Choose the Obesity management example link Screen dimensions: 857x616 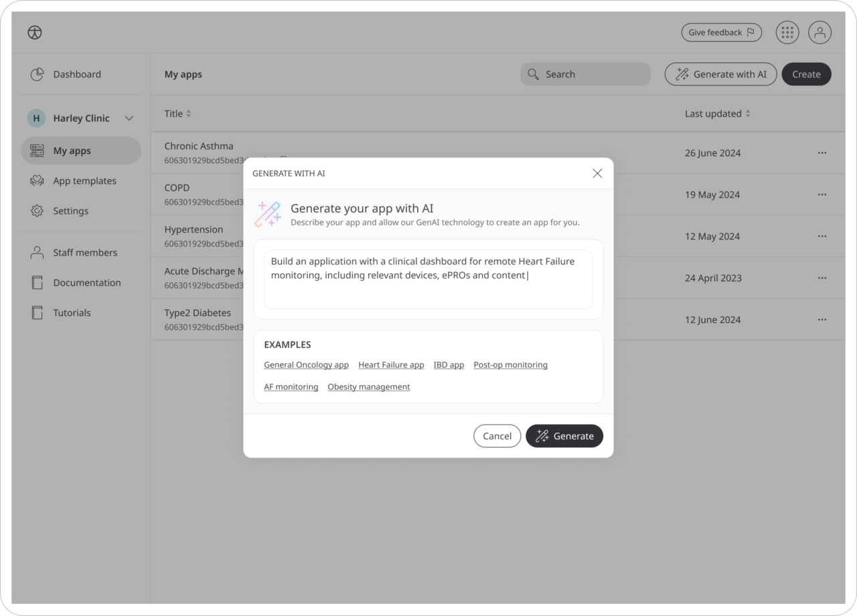coord(368,387)
